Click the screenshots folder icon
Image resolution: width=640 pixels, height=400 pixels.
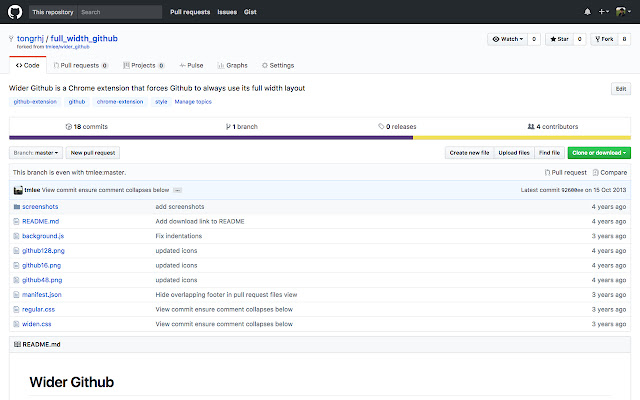pyautogui.click(x=17, y=207)
